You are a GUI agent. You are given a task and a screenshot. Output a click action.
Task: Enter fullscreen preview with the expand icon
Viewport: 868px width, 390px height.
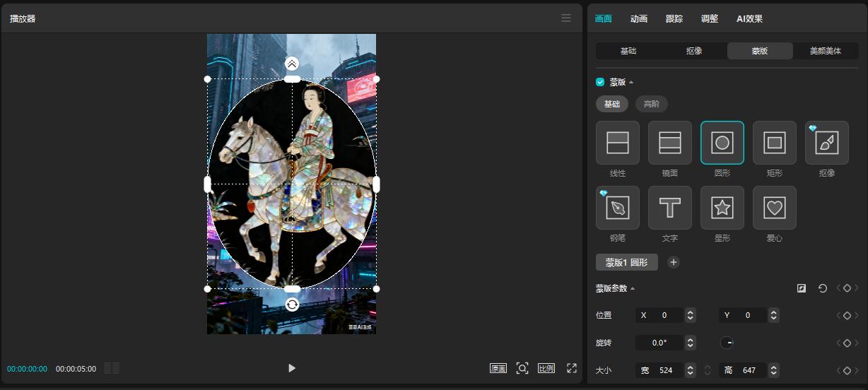572,368
